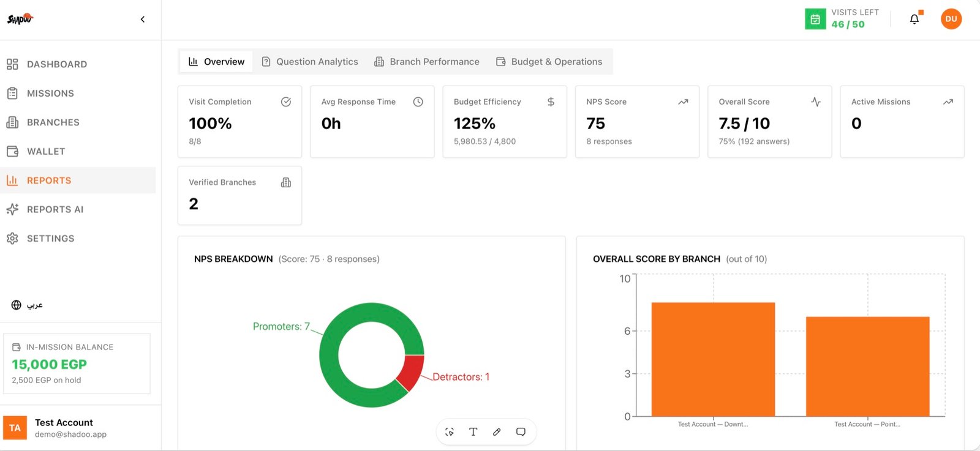Click the 7.5 / 10 overall score value

pyautogui.click(x=744, y=124)
